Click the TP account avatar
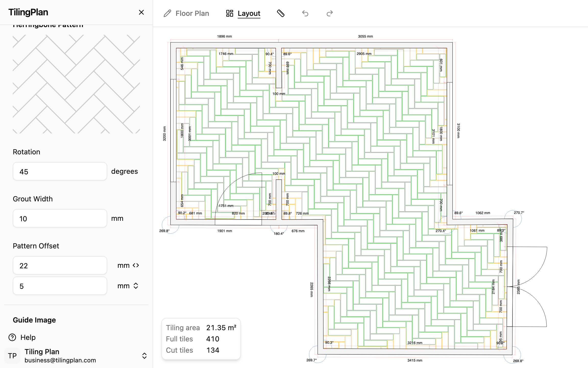Screen dimensions: 588x368 [x=12, y=356]
